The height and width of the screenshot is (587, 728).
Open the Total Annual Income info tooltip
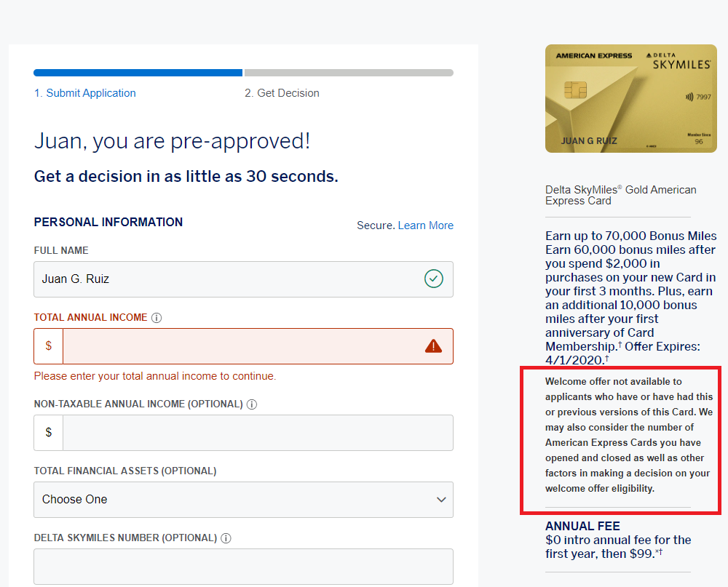coord(157,317)
